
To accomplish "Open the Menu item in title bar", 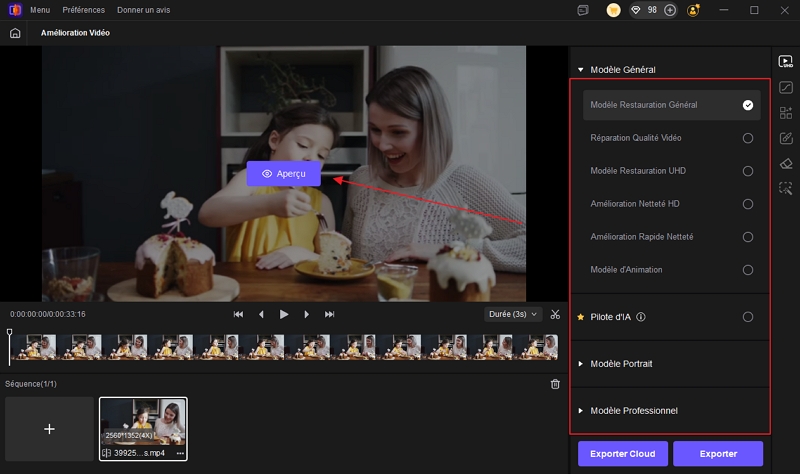I will pyautogui.click(x=40, y=10).
